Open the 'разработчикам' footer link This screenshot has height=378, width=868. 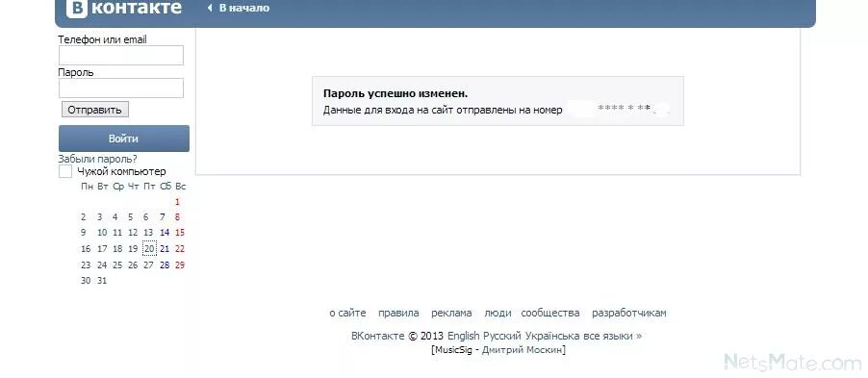click(x=629, y=314)
